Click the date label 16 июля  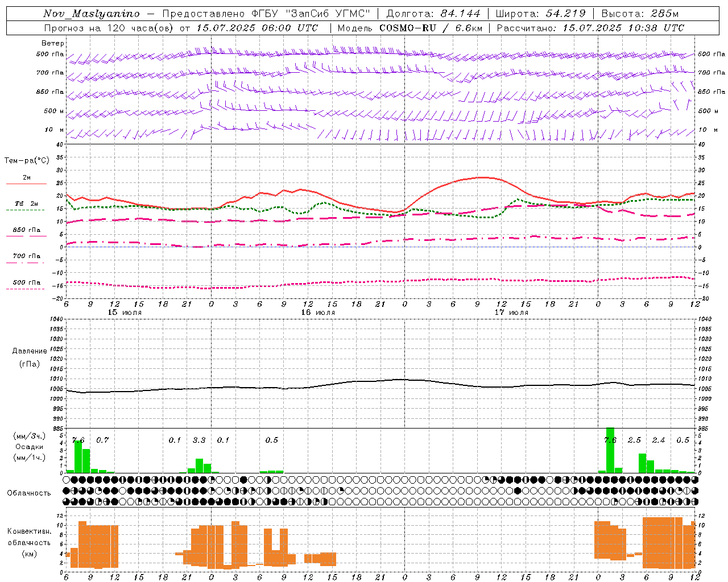pyautogui.click(x=318, y=313)
